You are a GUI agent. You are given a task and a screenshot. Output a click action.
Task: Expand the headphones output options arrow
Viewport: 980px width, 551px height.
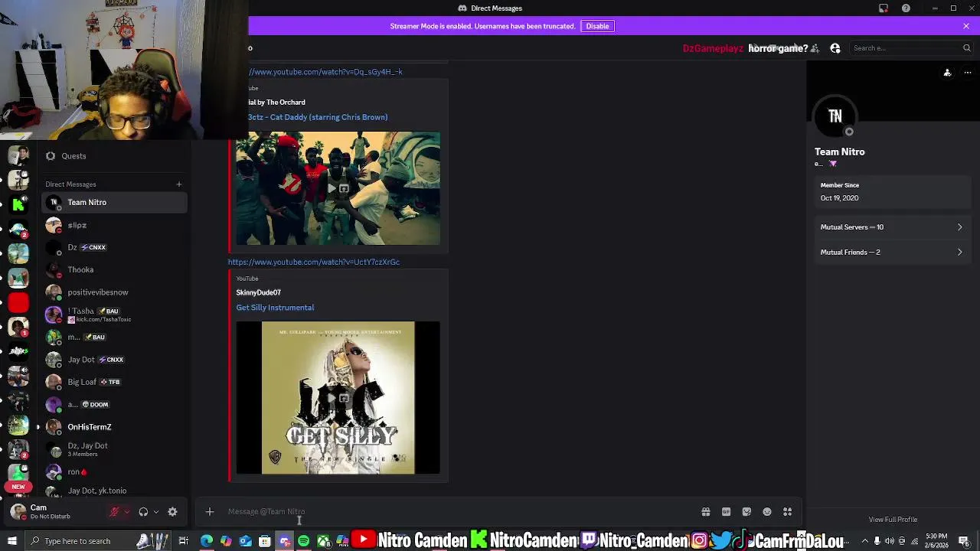pyautogui.click(x=155, y=512)
